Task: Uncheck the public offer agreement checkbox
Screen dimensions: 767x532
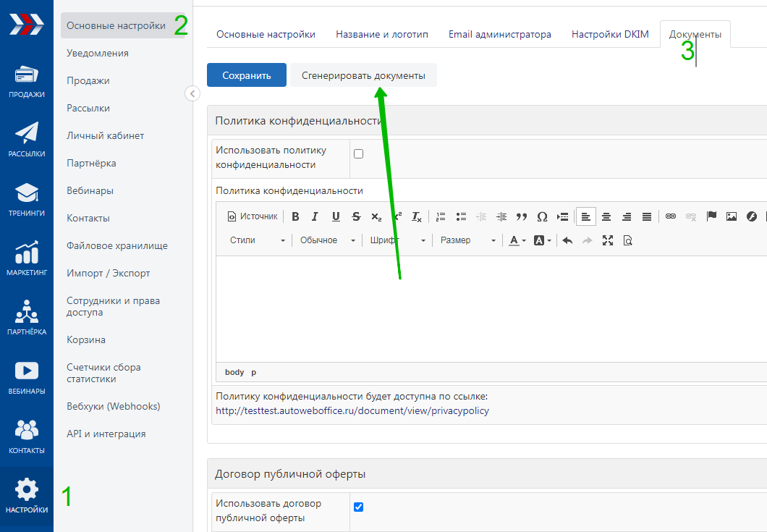Action: tap(358, 507)
